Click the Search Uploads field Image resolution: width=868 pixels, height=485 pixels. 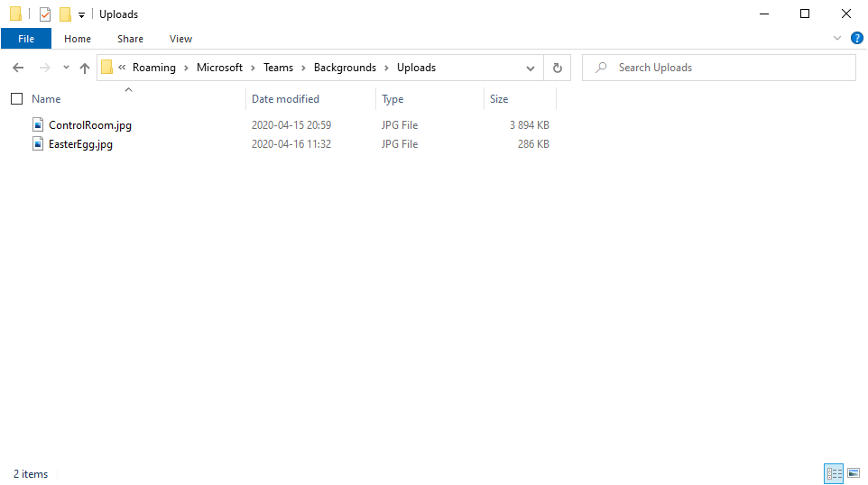(x=719, y=68)
